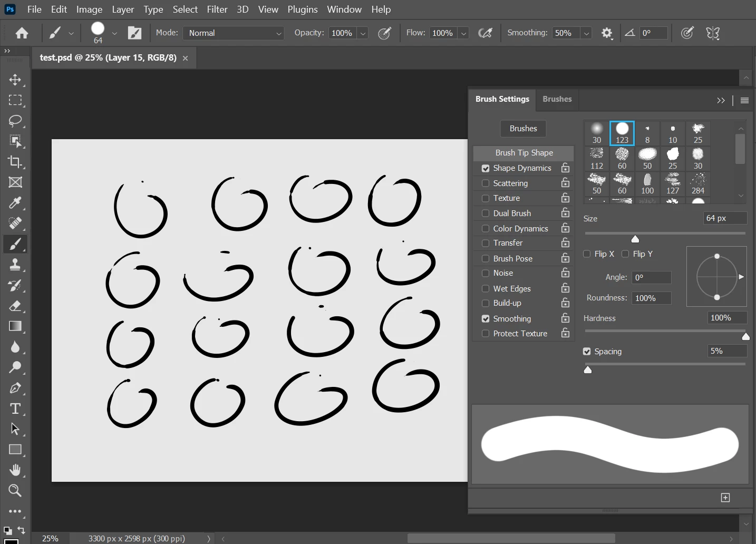Select the Rectangle shape tool
Image resolution: width=756 pixels, height=544 pixels.
pos(15,450)
